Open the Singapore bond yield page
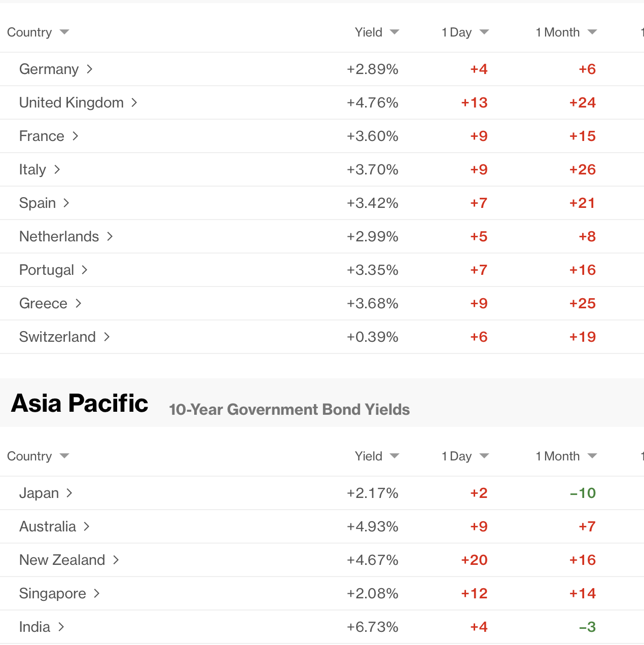 click(53, 593)
